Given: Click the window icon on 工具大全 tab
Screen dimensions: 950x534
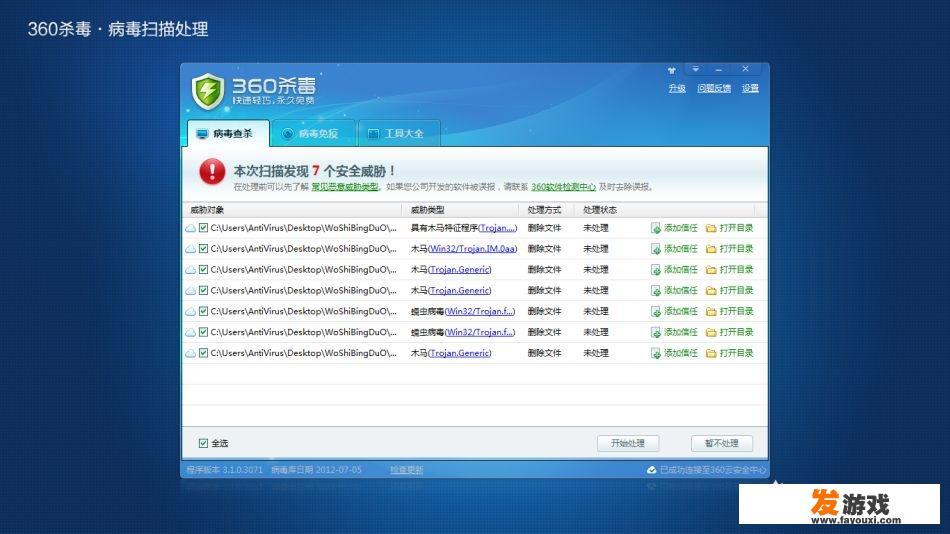Looking at the screenshot, I should [373, 133].
